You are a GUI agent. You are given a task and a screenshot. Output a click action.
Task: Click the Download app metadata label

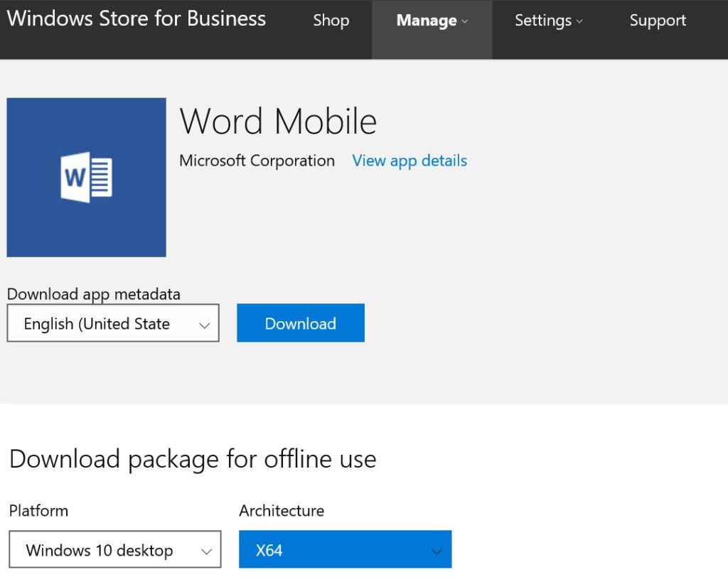(x=94, y=294)
